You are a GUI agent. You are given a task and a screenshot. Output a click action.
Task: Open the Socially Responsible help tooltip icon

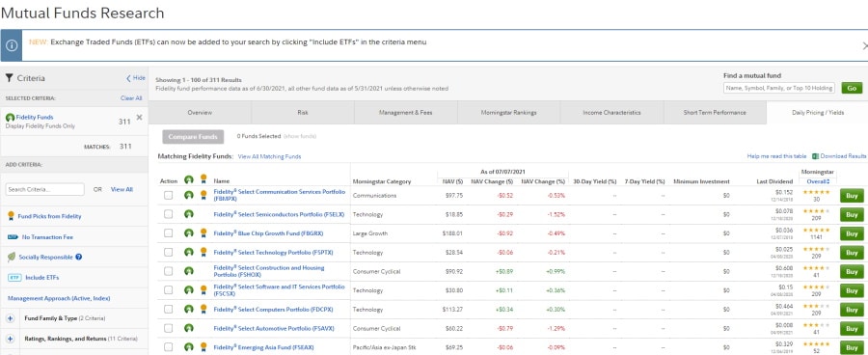coord(79,257)
